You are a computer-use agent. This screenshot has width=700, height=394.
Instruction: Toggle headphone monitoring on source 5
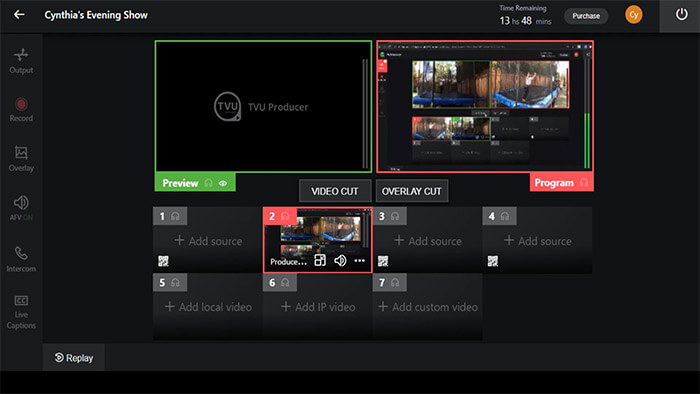click(175, 282)
